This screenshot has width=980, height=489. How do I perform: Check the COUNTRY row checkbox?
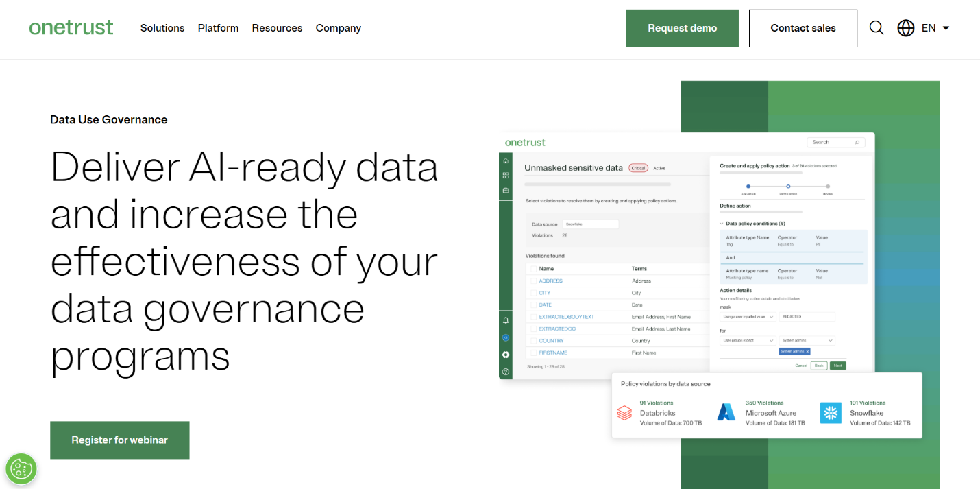[x=533, y=341]
